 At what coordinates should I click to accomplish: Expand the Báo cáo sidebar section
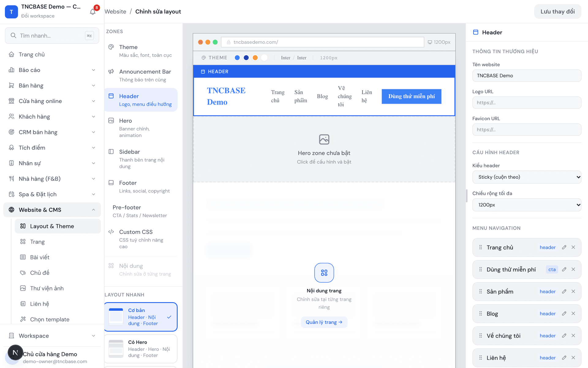pyautogui.click(x=52, y=70)
